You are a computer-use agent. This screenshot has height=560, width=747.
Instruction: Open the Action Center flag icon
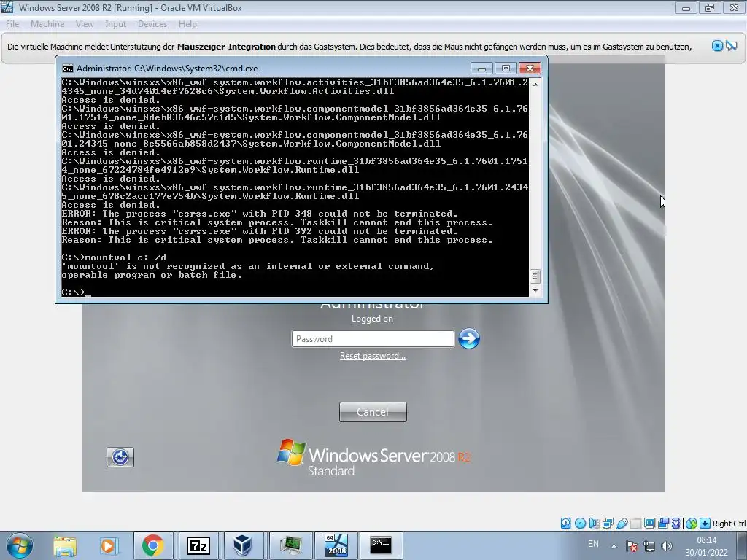click(x=632, y=546)
